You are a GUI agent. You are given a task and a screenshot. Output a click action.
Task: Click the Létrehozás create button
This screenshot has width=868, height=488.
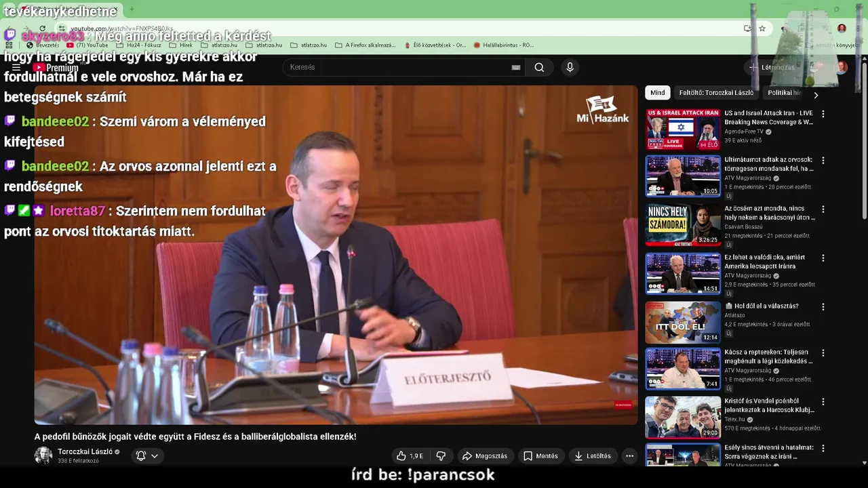pos(771,67)
